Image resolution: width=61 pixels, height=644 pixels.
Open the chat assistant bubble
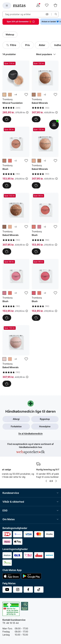[54, 125]
